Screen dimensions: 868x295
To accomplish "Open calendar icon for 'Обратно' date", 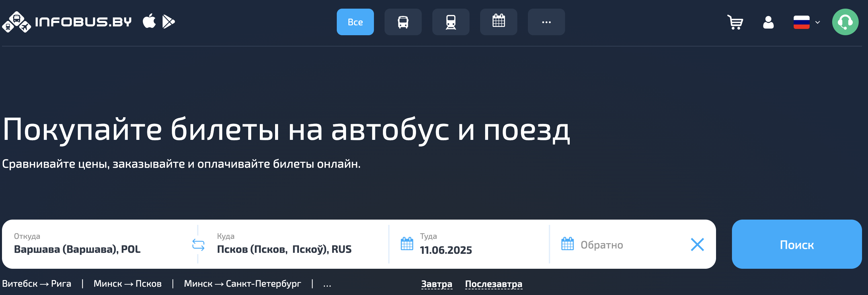I will (x=567, y=244).
